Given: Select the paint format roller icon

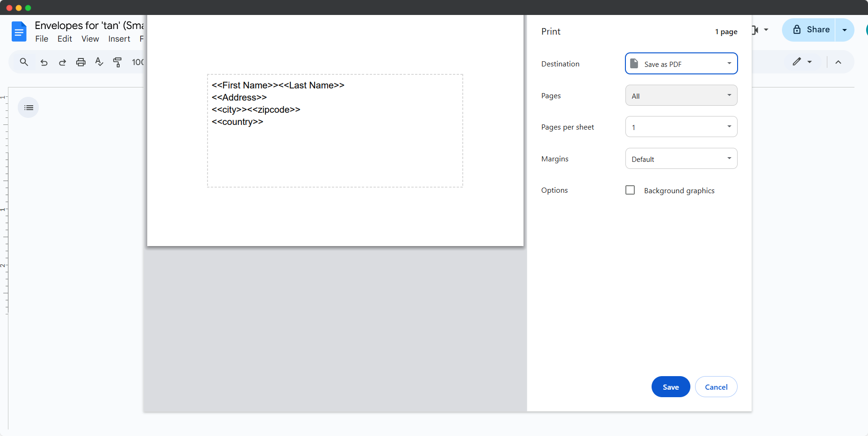Looking at the screenshot, I should point(117,62).
